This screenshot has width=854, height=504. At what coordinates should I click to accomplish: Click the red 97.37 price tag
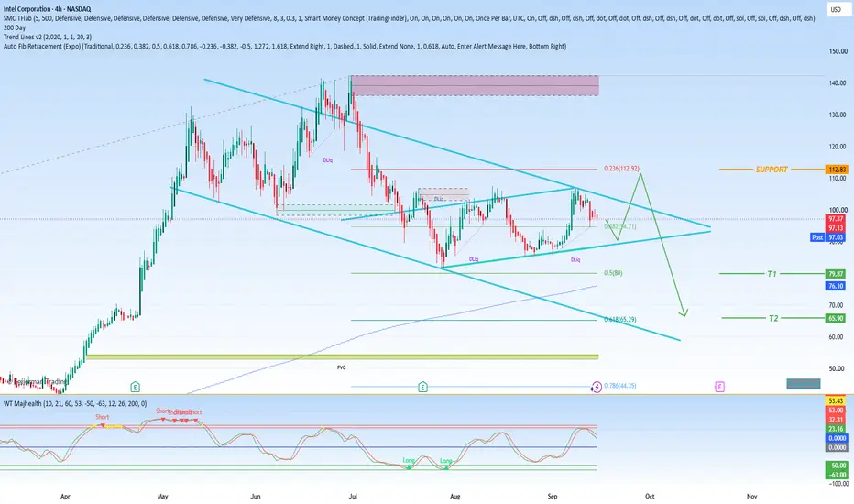point(836,218)
